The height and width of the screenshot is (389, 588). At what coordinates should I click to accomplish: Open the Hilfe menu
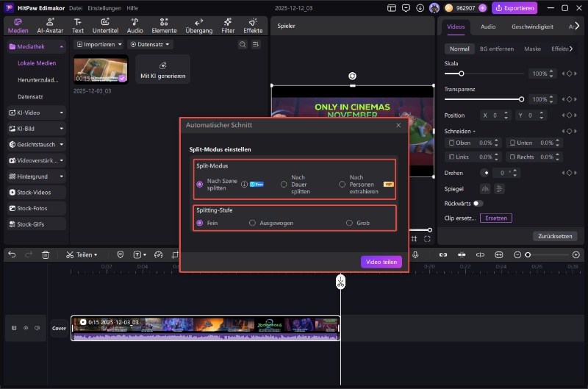point(132,8)
